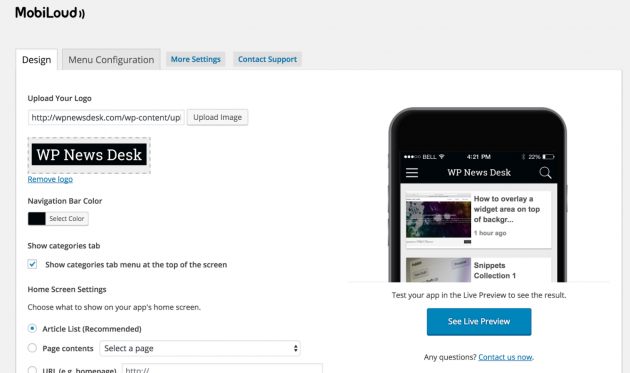Click the '1 hour ago' timestamp

490,233
